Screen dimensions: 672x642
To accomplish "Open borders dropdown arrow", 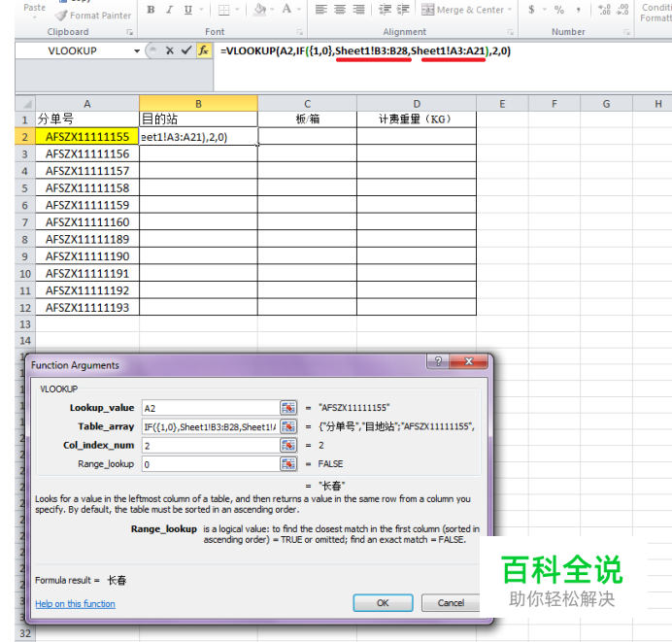I will point(237,10).
